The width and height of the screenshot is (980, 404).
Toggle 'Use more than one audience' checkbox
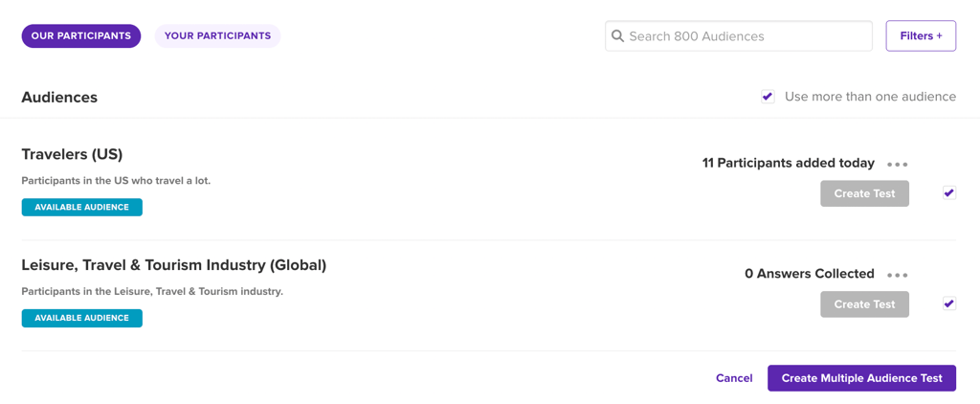click(x=768, y=97)
